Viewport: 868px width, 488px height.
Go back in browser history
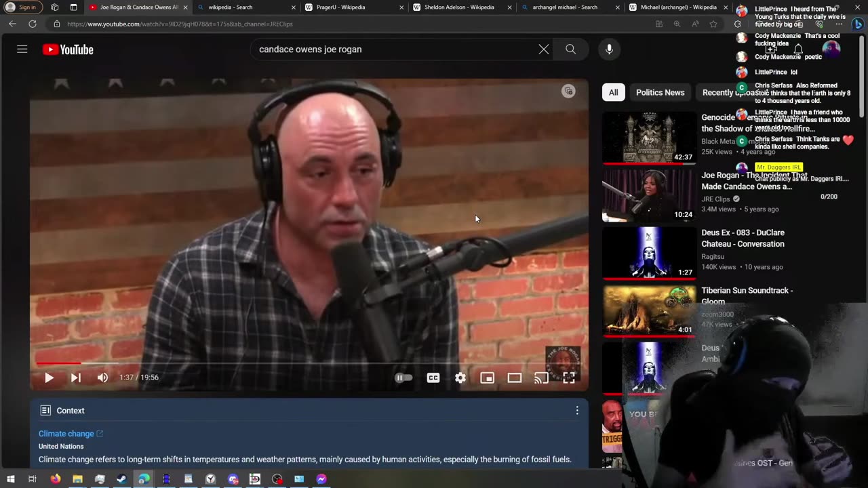pyautogui.click(x=12, y=24)
